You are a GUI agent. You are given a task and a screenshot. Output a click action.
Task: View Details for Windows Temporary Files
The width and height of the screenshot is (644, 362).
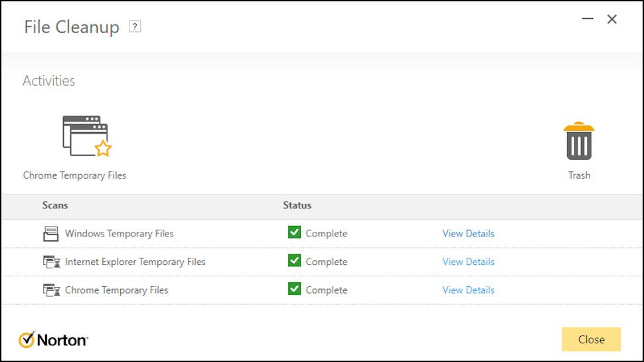468,233
